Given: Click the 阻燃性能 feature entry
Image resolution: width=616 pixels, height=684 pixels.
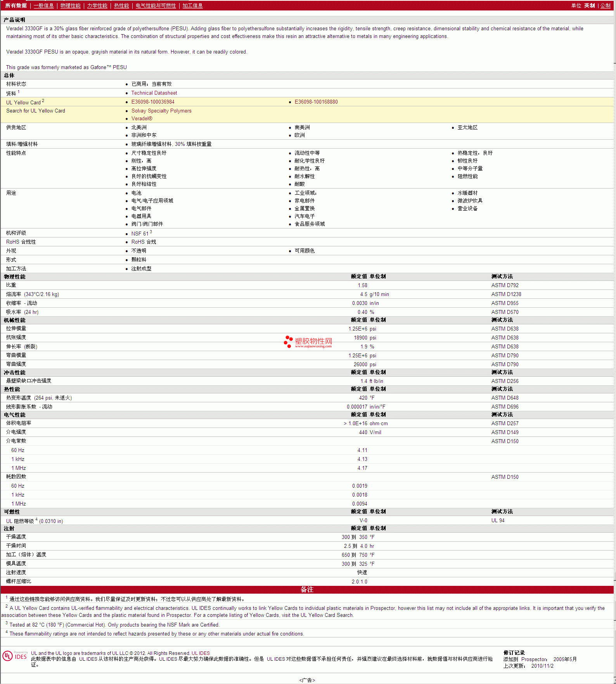Looking at the screenshot, I should click(x=467, y=177).
